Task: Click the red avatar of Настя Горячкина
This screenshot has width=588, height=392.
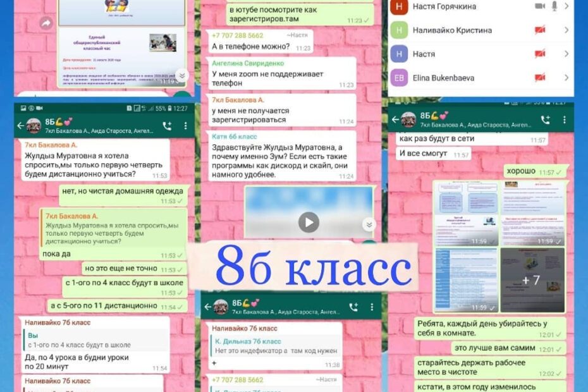Action: click(x=399, y=6)
